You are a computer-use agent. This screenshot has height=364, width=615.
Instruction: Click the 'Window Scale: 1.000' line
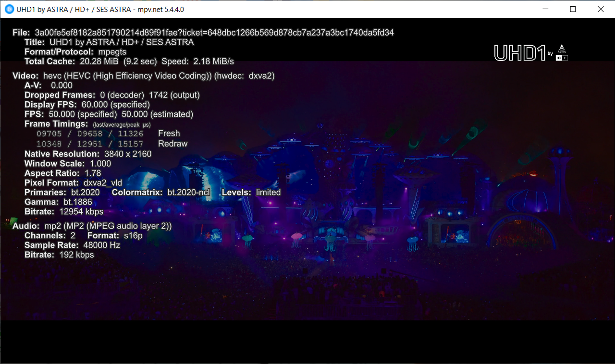[x=68, y=164]
